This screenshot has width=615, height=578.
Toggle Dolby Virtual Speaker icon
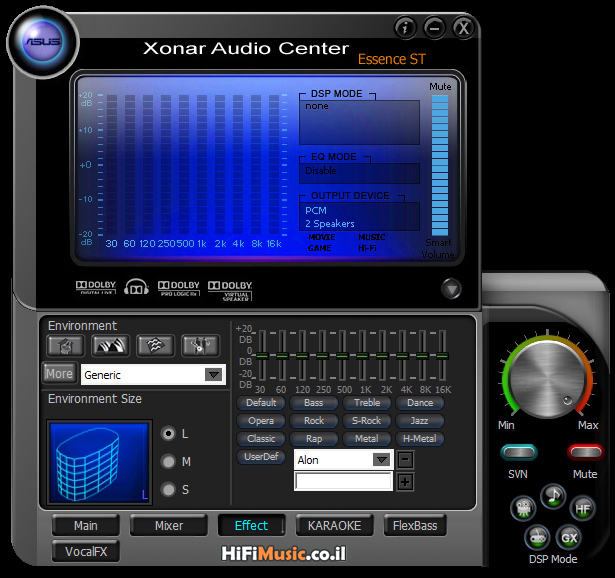230,291
